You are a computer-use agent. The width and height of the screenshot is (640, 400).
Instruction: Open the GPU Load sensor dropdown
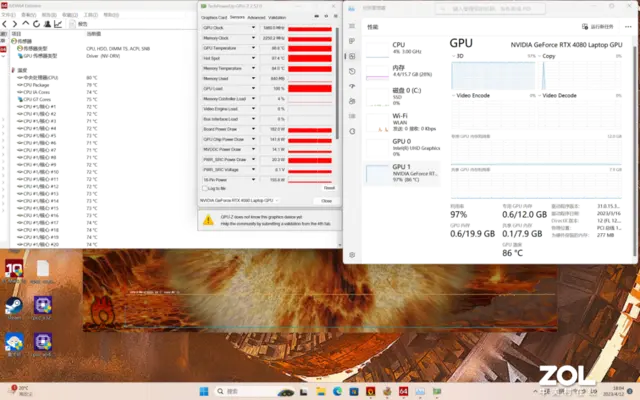click(x=253, y=89)
